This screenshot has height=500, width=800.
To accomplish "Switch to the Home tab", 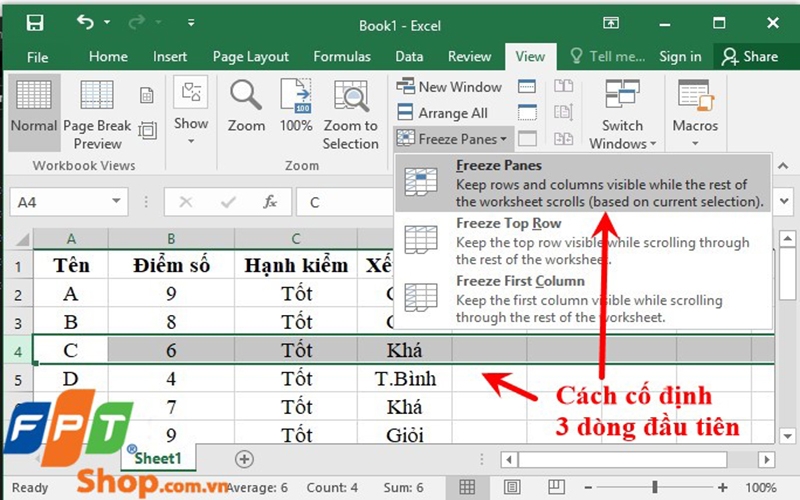I will pos(108,56).
